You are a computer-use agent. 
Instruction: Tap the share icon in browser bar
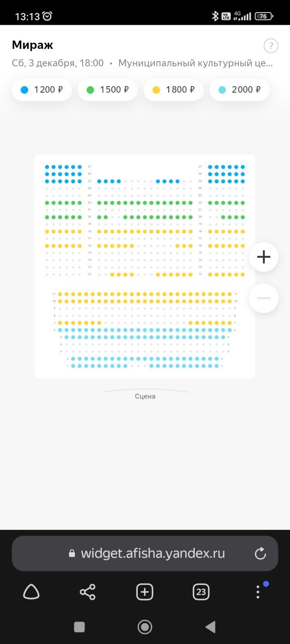click(87, 592)
